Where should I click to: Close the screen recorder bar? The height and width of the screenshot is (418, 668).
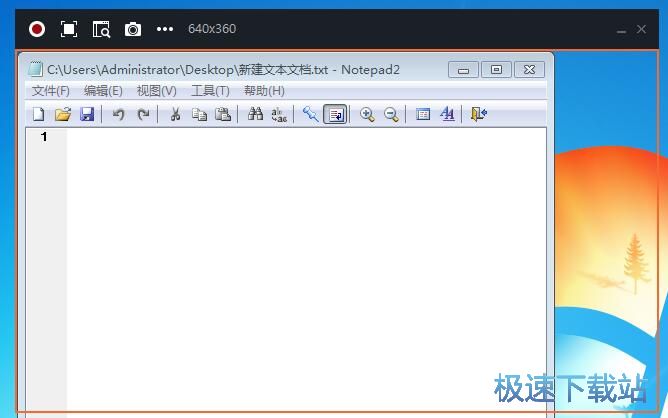point(642,29)
